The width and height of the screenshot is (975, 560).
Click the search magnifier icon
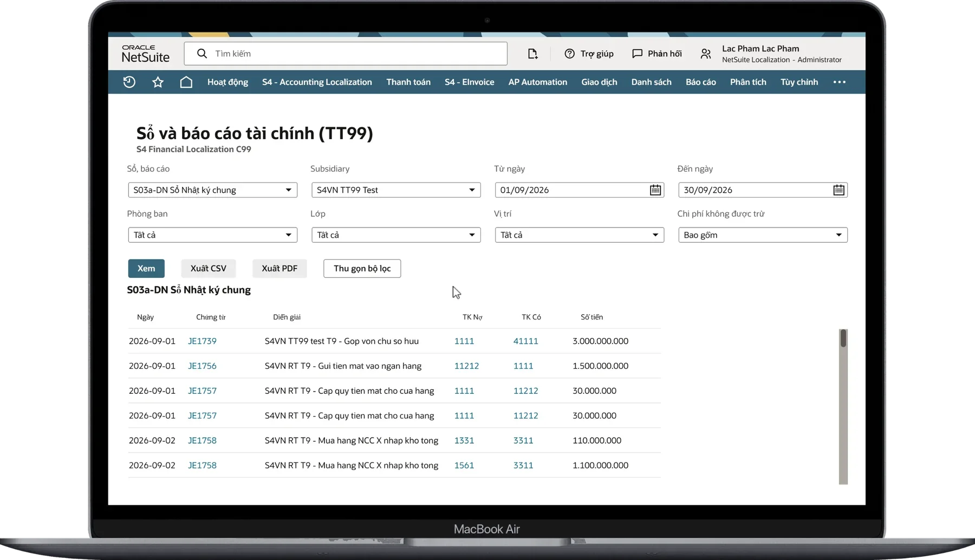point(202,54)
